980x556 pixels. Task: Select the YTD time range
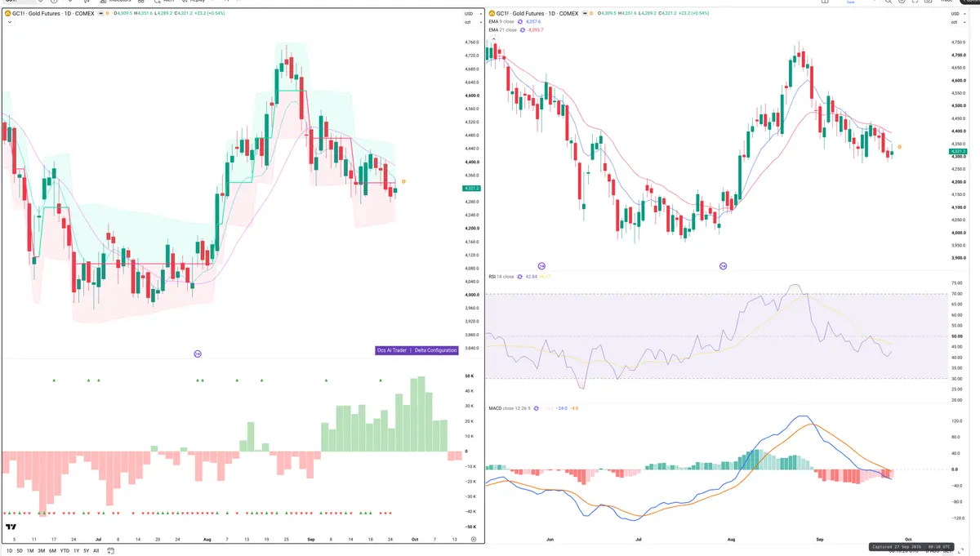pyautogui.click(x=65, y=551)
